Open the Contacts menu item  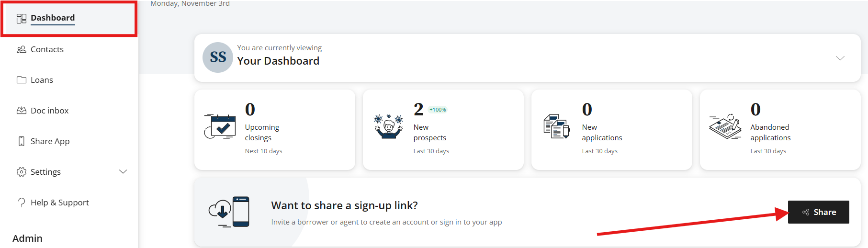[x=47, y=49]
